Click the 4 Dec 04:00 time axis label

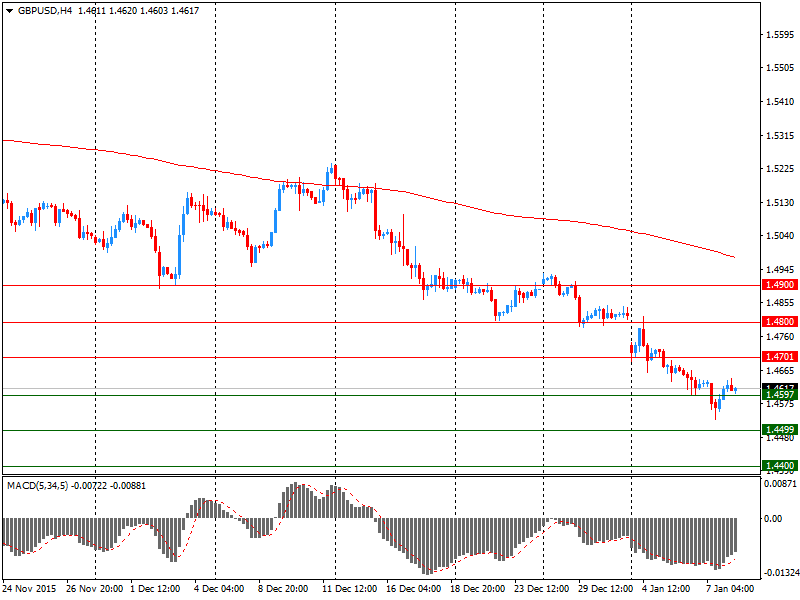(x=219, y=588)
